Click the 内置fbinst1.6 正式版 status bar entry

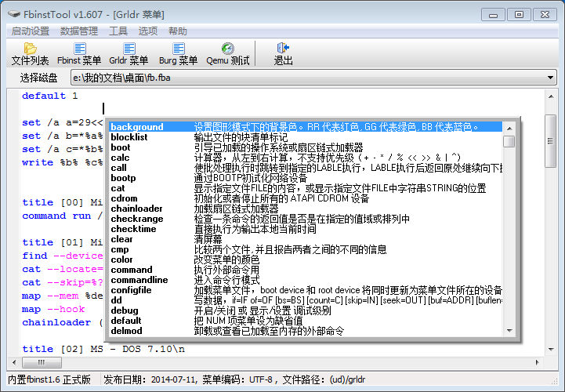(49, 379)
